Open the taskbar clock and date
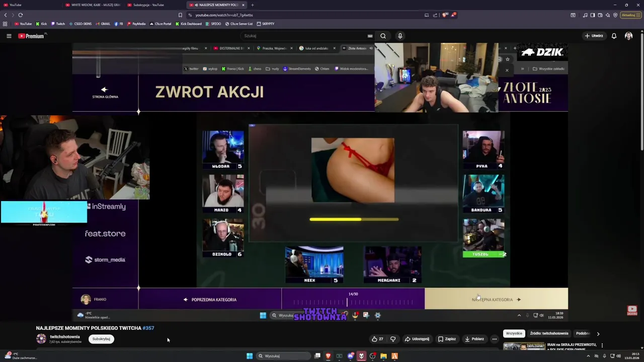Image resolution: width=644 pixels, height=362 pixels. pos(631,356)
